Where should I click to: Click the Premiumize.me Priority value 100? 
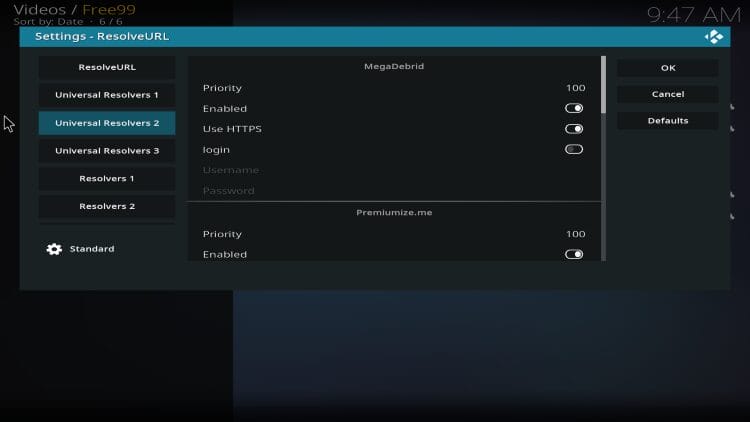[575, 234]
